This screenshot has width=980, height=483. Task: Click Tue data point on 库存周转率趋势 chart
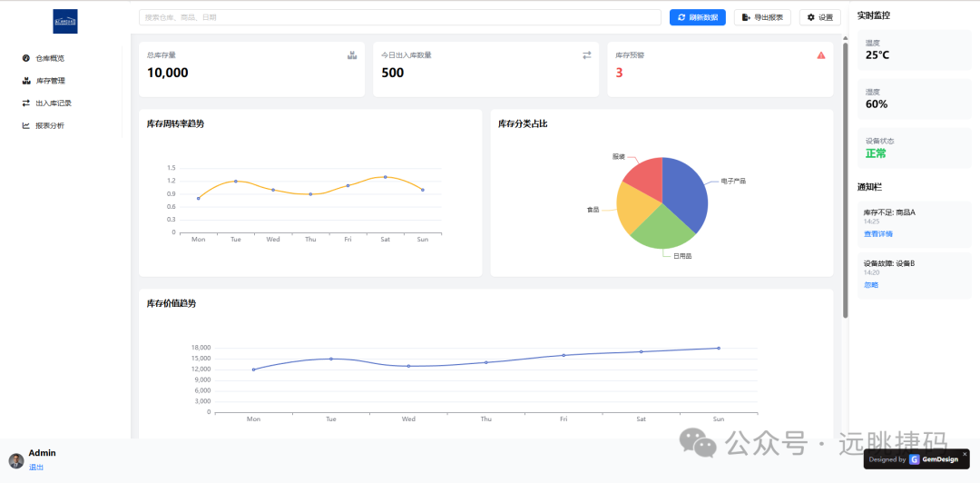click(x=236, y=182)
